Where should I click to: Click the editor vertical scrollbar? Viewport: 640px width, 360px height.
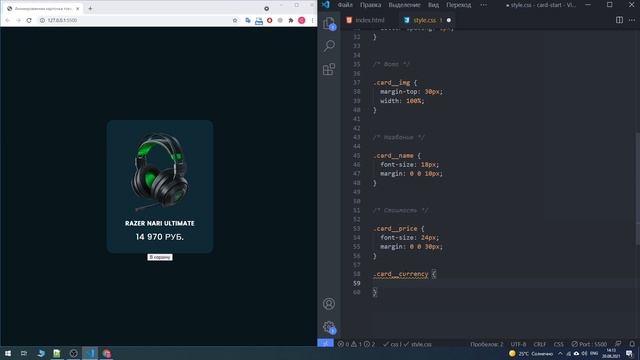click(637, 188)
